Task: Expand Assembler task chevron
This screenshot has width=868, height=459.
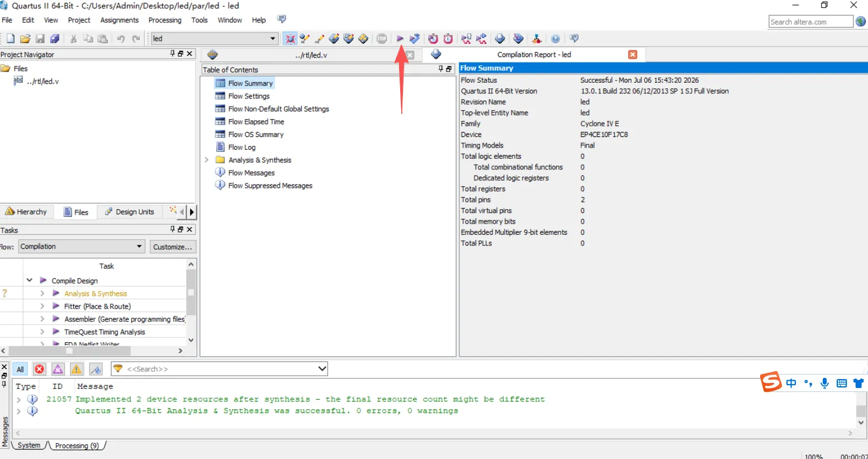Action: [x=42, y=319]
